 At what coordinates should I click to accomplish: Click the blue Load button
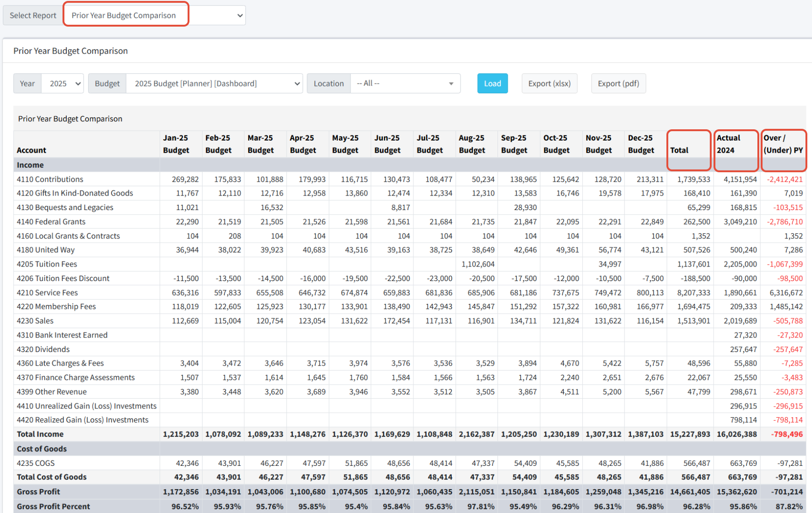tap(492, 84)
